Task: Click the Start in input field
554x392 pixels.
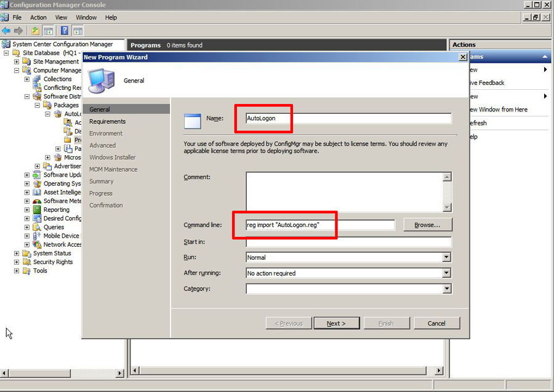Action: coord(349,242)
